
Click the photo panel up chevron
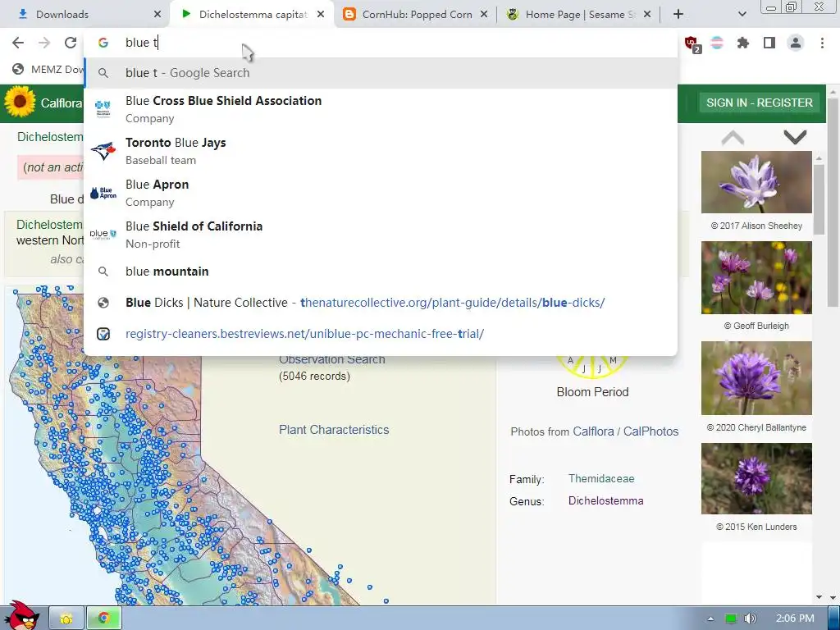(733, 138)
